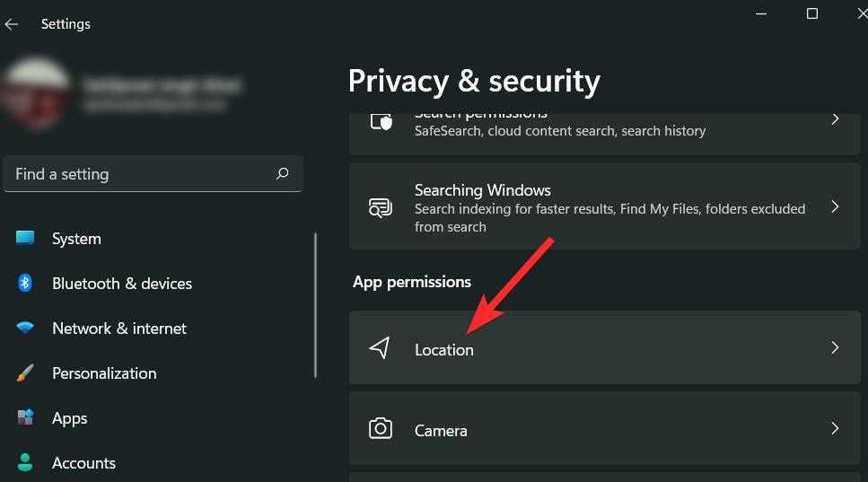This screenshot has height=482, width=868.
Task: Click the search magnifier icon
Action: (x=283, y=174)
